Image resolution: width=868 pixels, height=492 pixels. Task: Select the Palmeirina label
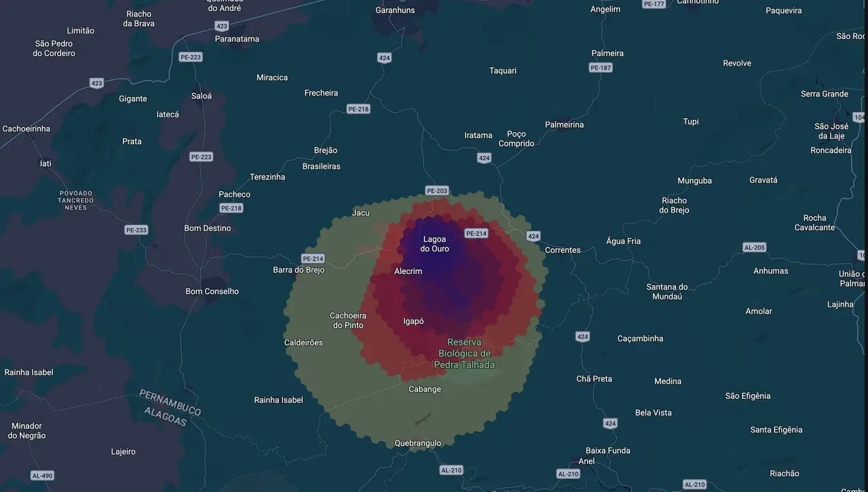(565, 125)
